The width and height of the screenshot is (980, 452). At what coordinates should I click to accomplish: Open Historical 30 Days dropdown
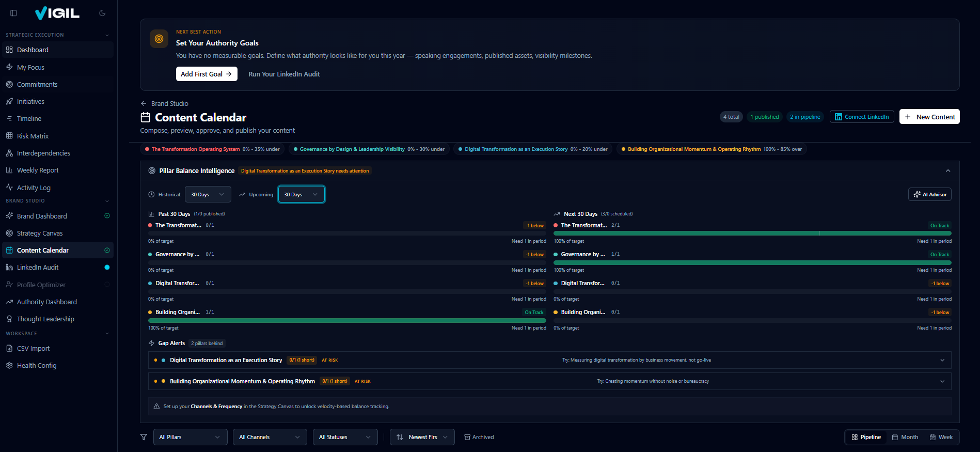[x=208, y=194]
